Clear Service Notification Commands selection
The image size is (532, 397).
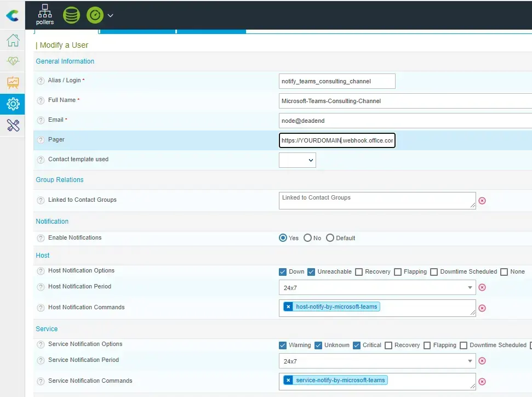tap(482, 382)
